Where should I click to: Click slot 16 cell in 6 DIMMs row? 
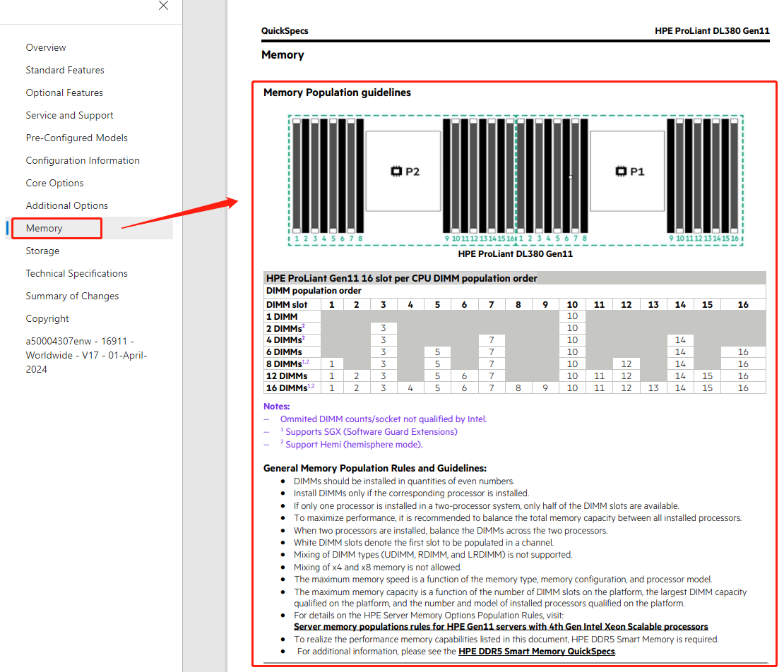tap(743, 352)
